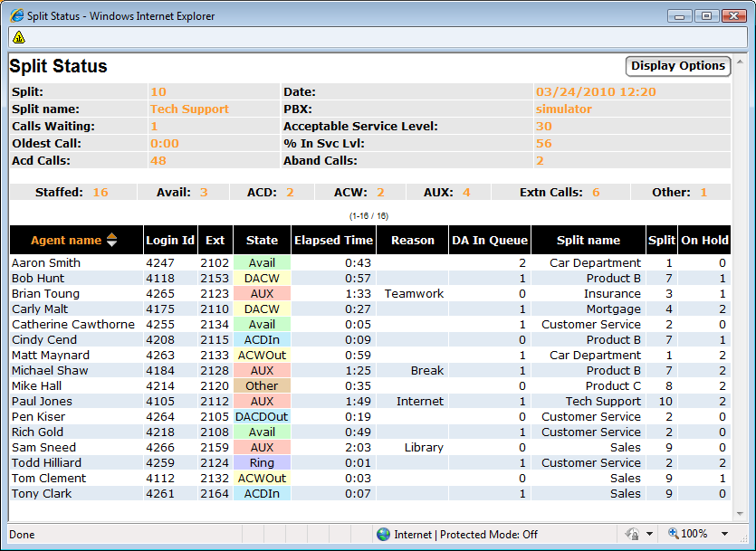
Task: Click the Agent name sort arrows
Action: (x=112, y=240)
